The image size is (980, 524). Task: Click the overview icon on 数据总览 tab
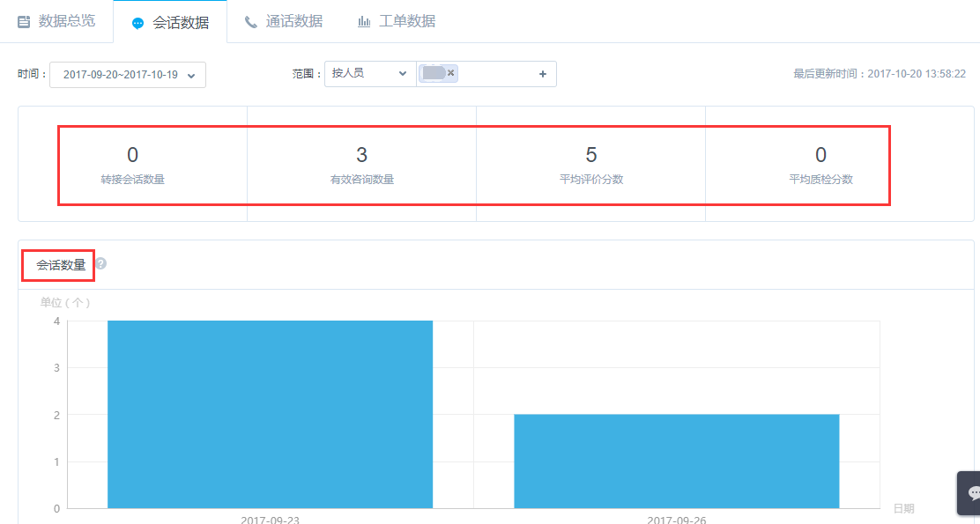click(x=24, y=22)
